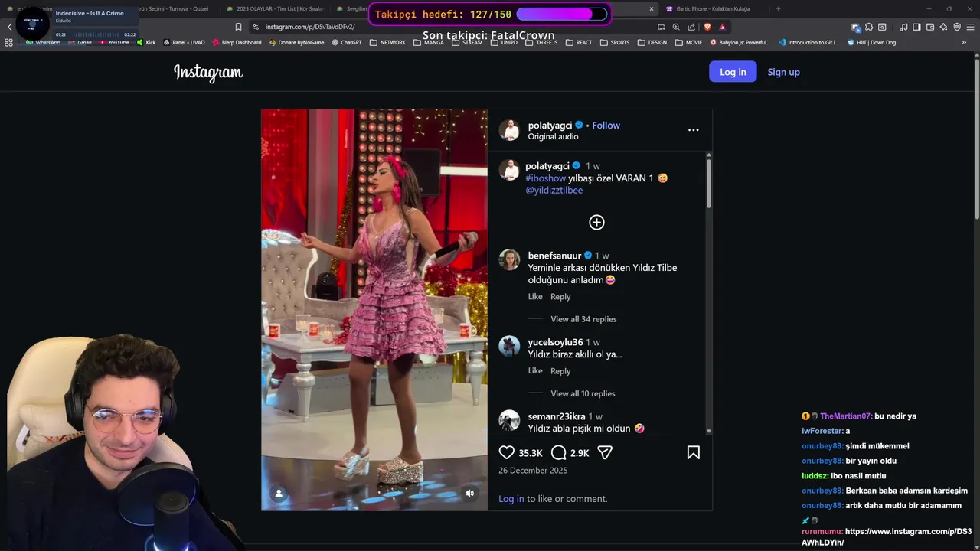This screenshot has height=551, width=980.
Task: Expand DESIGN bookmarks folder
Action: 652,43
